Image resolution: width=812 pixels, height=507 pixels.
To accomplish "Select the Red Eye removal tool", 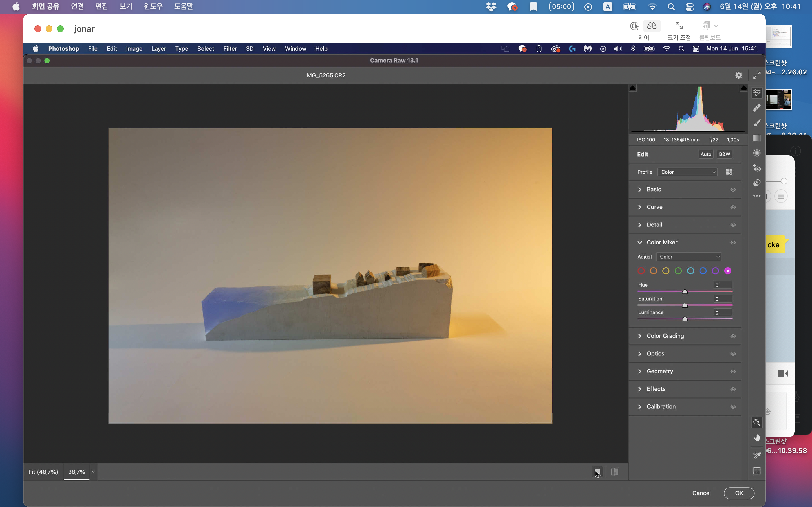I will point(757,168).
